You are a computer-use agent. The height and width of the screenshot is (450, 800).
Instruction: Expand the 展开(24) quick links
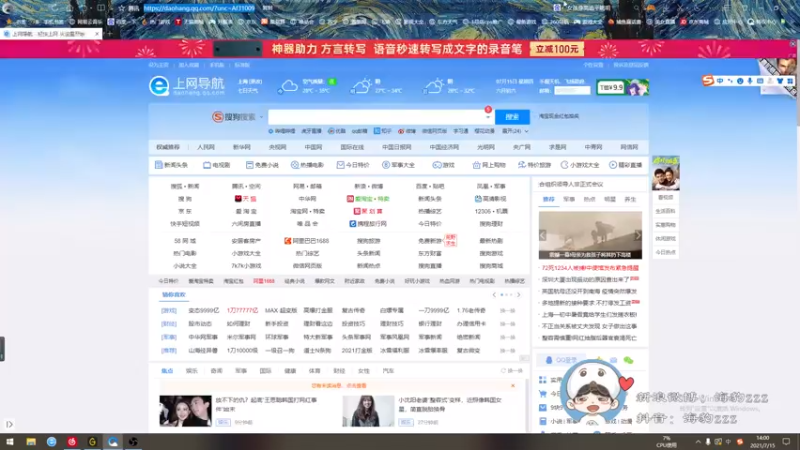click(x=515, y=131)
